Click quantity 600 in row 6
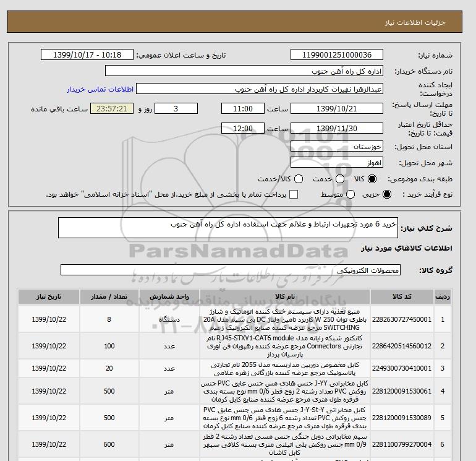This screenshot has height=461, width=476. point(109,444)
